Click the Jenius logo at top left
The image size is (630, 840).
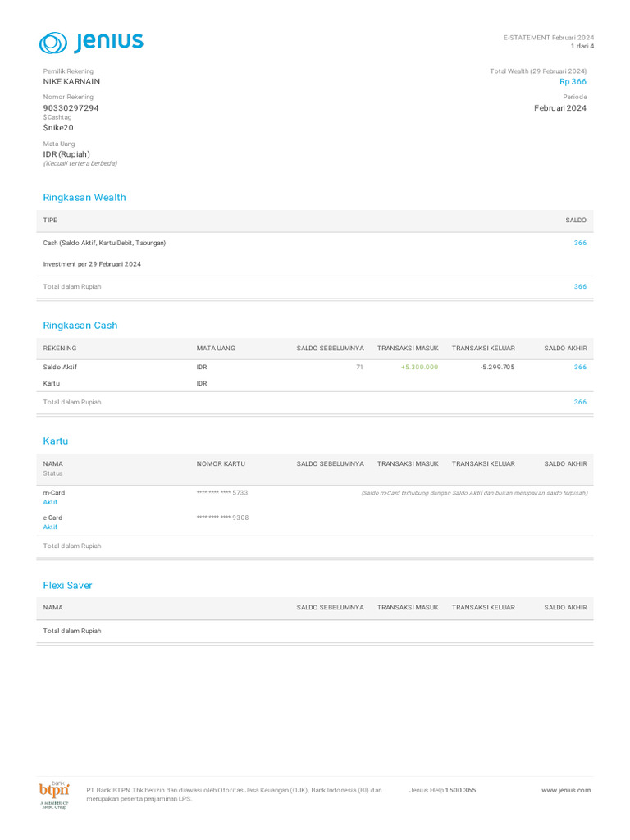pyautogui.click(x=91, y=43)
